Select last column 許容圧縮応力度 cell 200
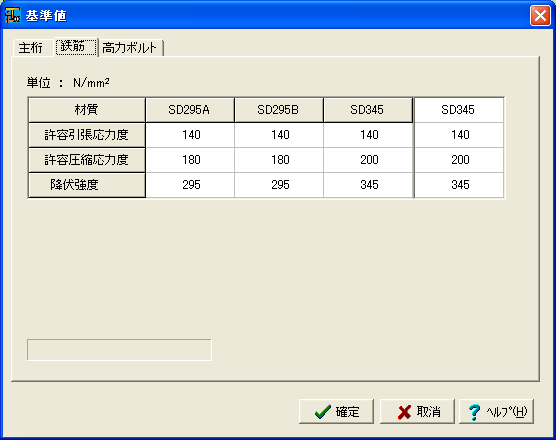Viewport: 556px width, 440px height. tap(458, 160)
